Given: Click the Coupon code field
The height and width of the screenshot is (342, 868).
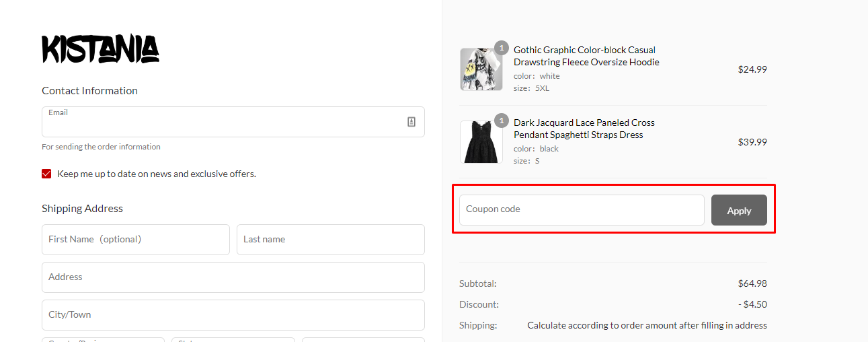Looking at the screenshot, I should tap(582, 210).
